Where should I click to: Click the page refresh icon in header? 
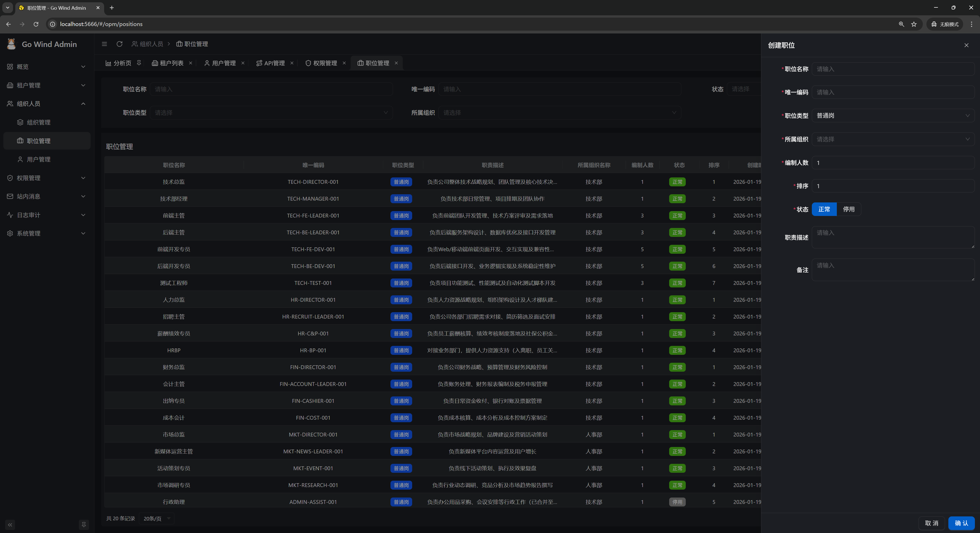(119, 44)
